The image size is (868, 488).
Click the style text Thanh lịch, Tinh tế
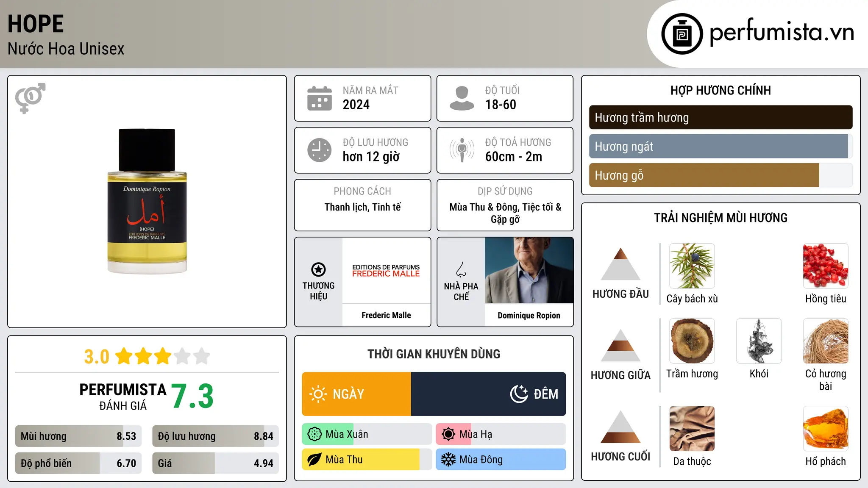coord(363,207)
